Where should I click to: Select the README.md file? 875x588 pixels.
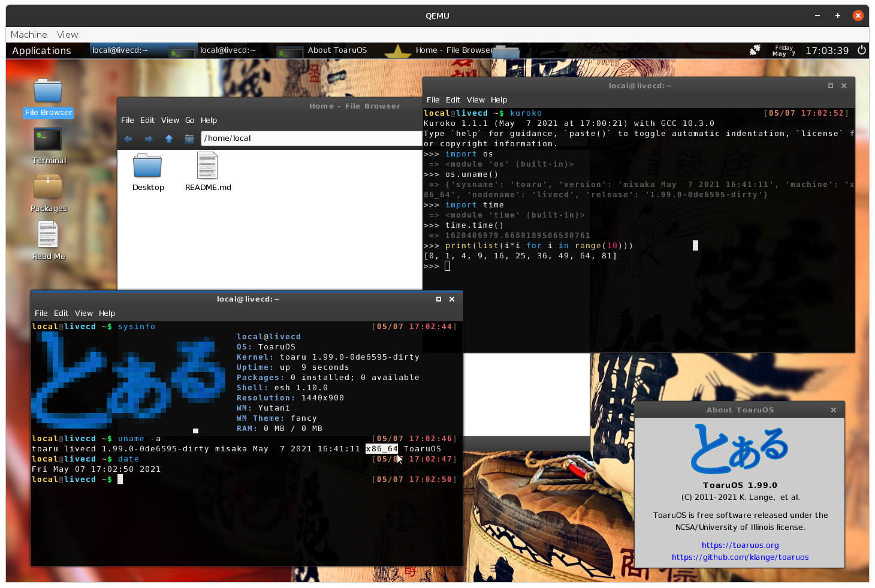pos(207,166)
